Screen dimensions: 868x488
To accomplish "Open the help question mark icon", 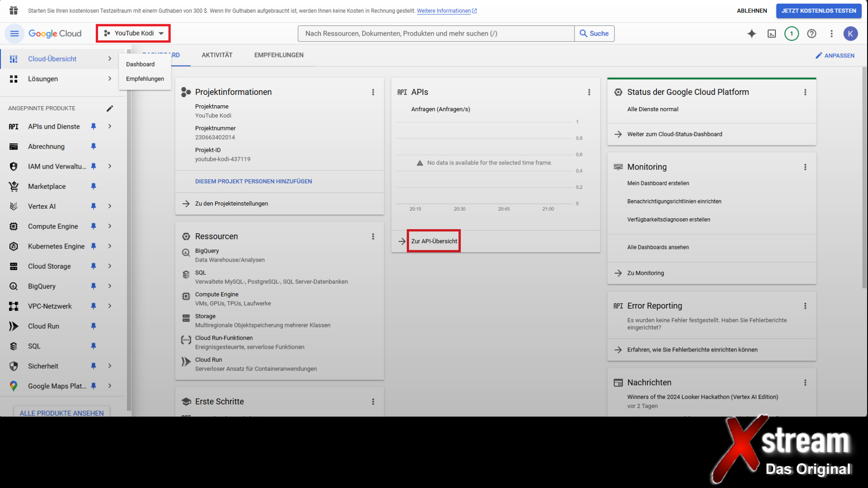I will [x=811, y=33].
